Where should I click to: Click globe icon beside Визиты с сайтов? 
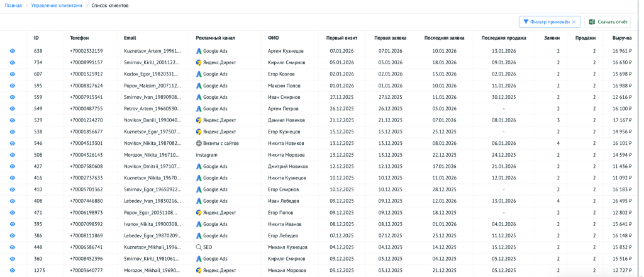tap(199, 144)
